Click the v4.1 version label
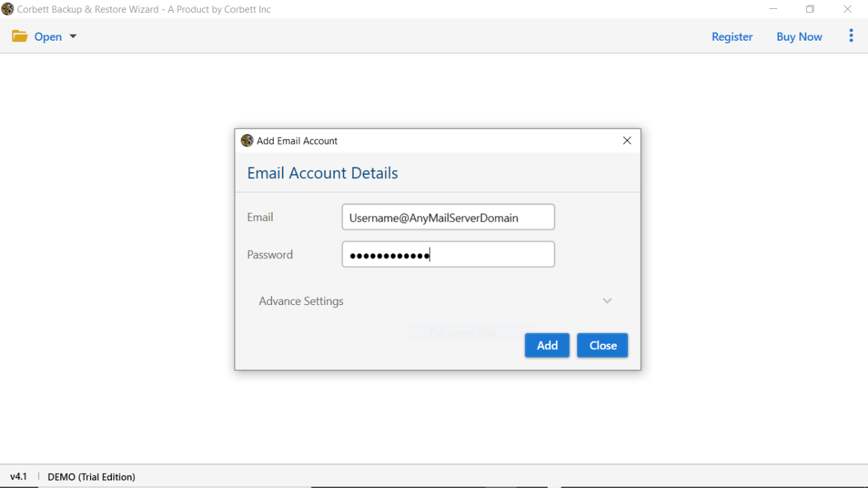This screenshot has height=488, width=868. point(18,476)
